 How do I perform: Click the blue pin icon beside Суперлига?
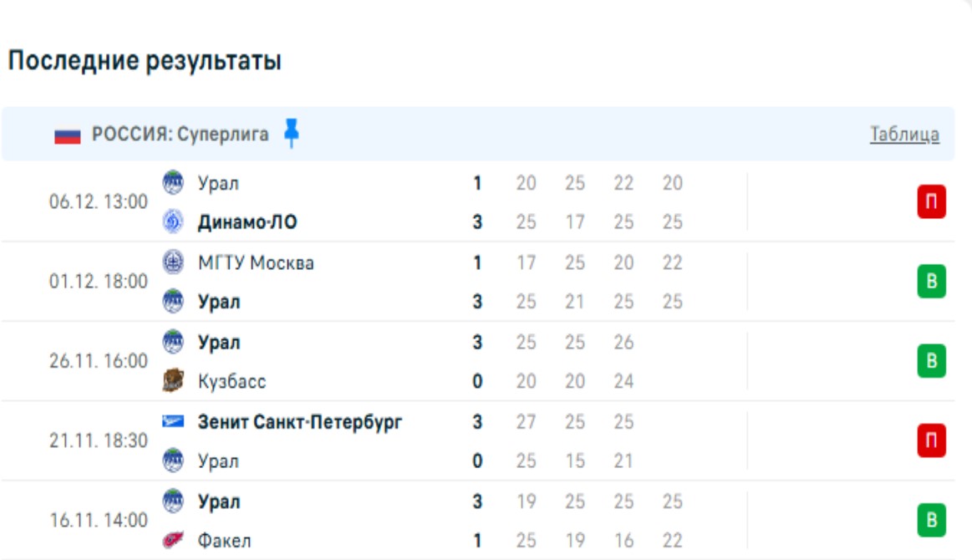[291, 133]
